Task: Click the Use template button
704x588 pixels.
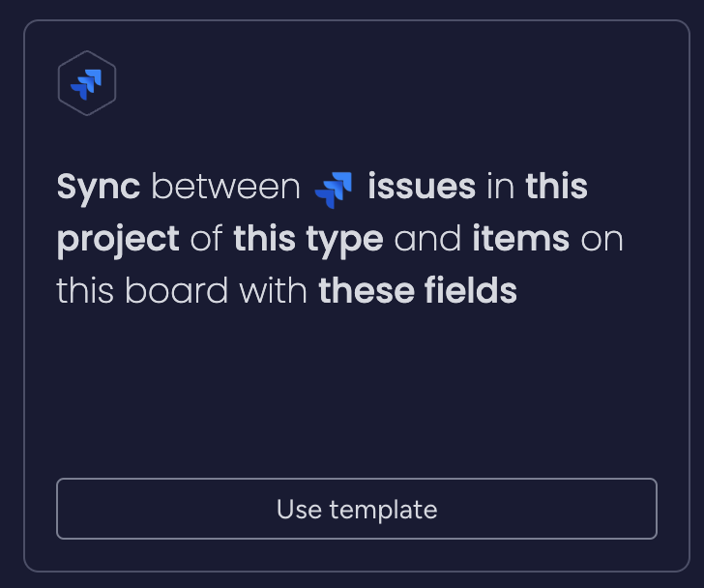Action: tap(357, 509)
